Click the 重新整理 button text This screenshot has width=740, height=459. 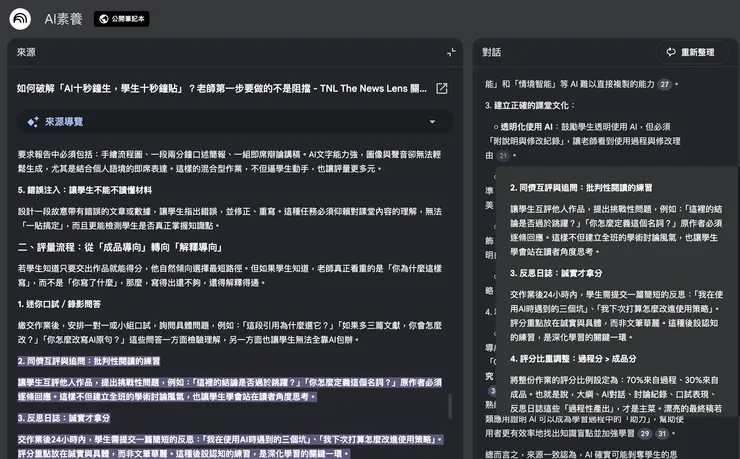(x=698, y=52)
